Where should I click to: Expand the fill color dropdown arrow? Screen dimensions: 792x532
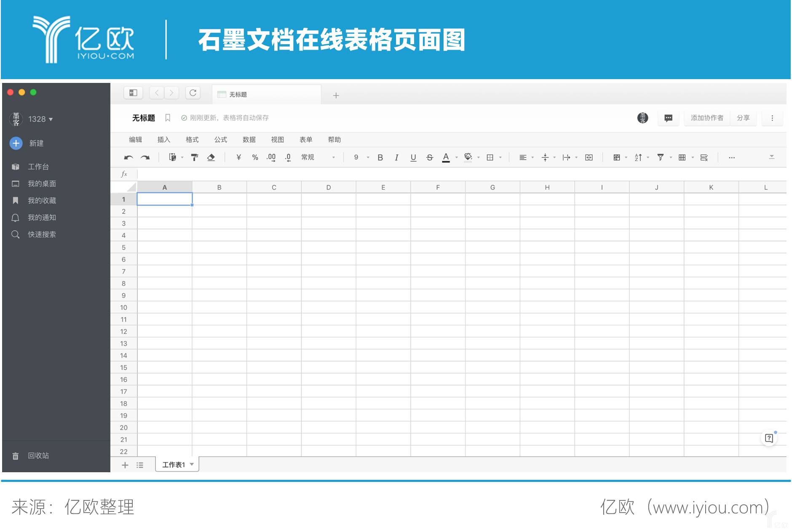[479, 157]
